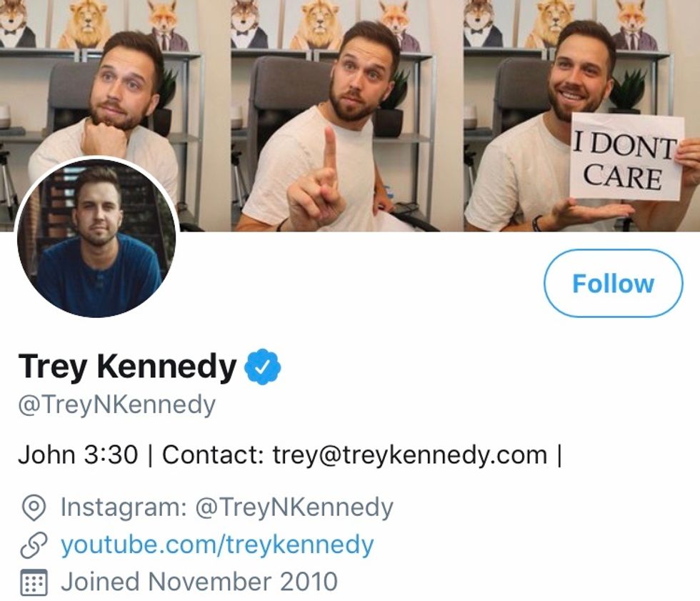Open Trey Kennedy's circular profile photo
Screen dimensions: 700x601
[97, 237]
